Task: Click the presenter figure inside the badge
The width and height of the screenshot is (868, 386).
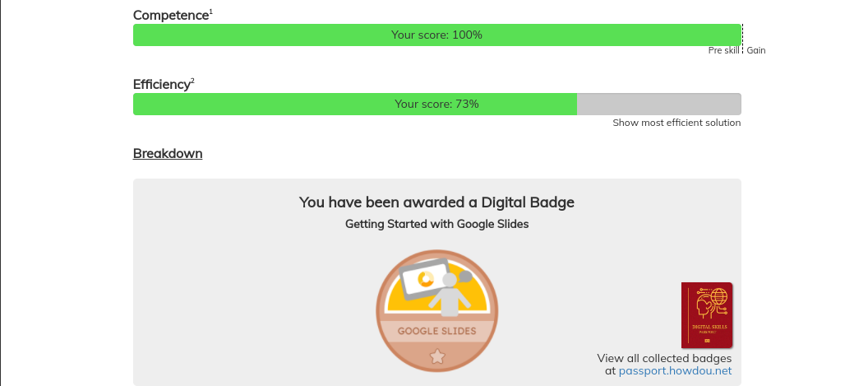Action: pos(450,295)
